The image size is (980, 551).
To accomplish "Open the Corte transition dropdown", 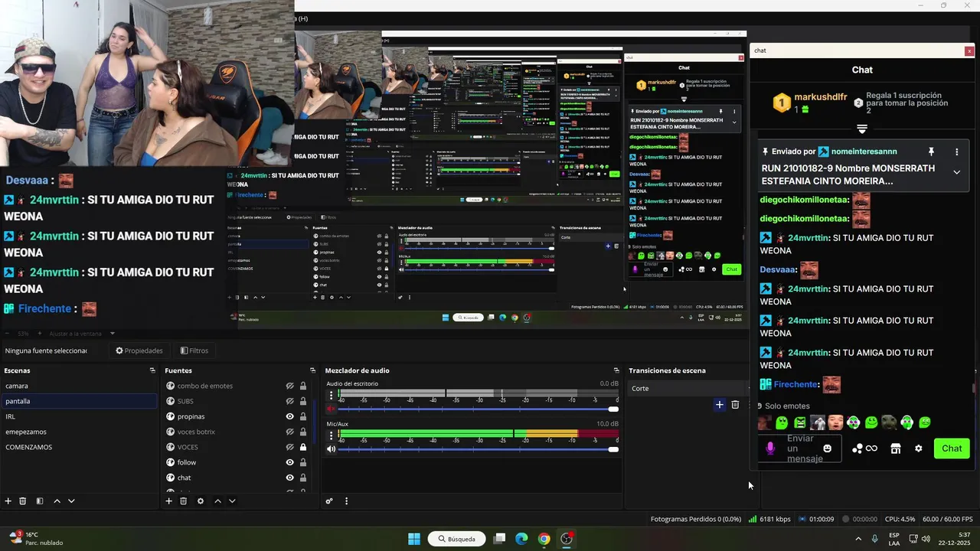I will (x=688, y=388).
